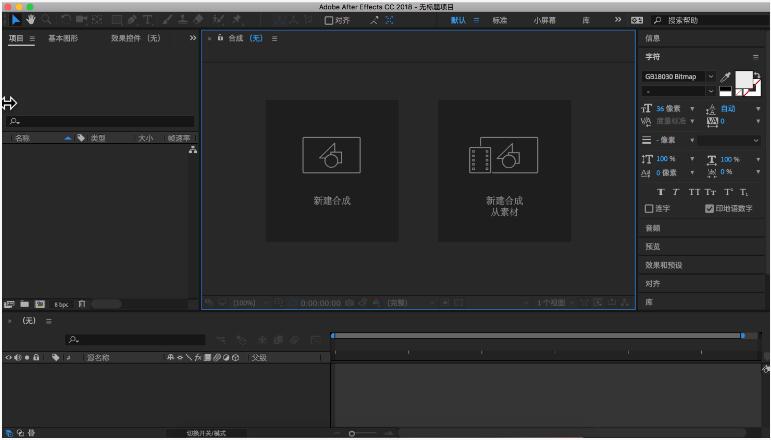Switch to the 效果控件 tab
The image size is (771, 440).
[x=135, y=38]
